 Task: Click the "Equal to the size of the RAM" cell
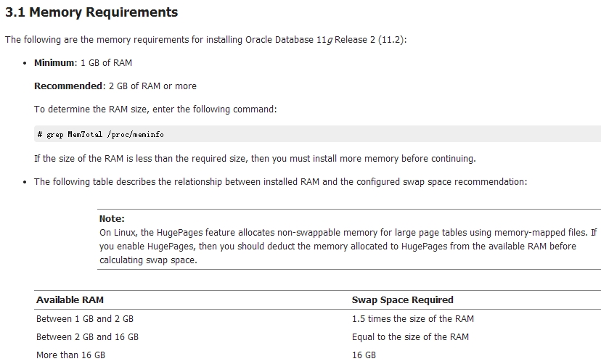click(410, 336)
